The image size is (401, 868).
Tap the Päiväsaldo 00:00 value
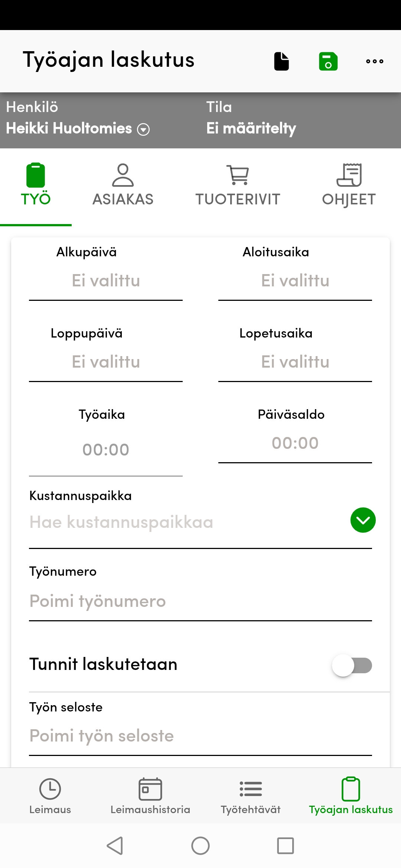point(295,442)
